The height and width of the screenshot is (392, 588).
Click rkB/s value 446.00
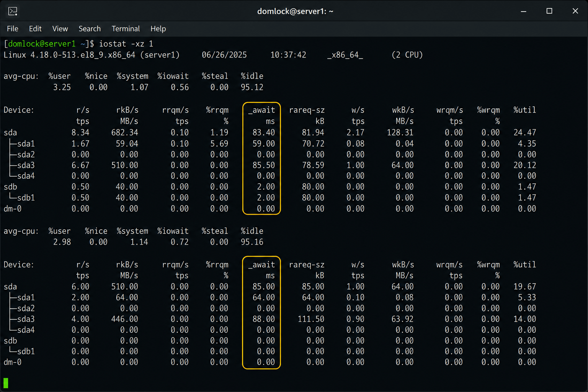click(x=125, y=319)
